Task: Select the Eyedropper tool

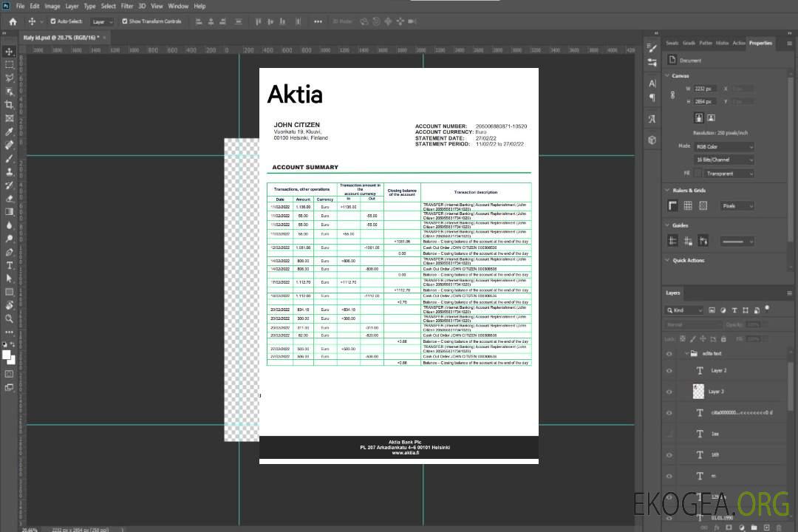Action: click(9, 132)
